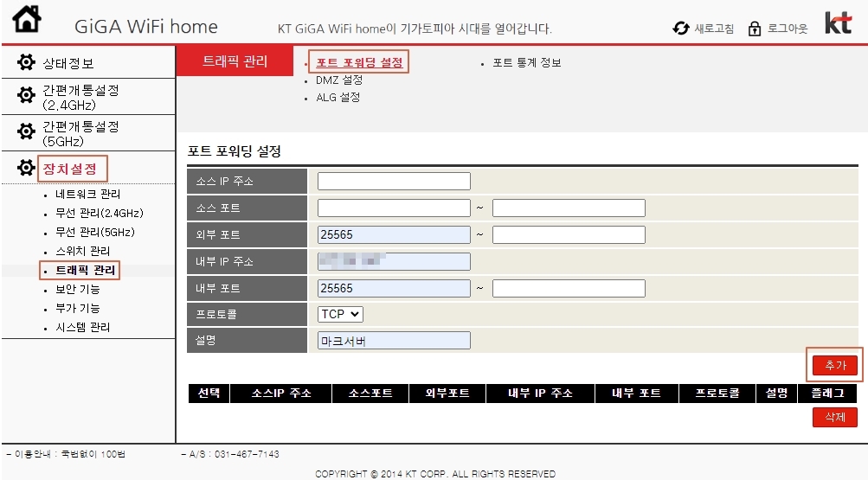Screen dimensions: 868x480
Task: Click the A/S : 031-467-7143 footer text
Action: point(230,454)
